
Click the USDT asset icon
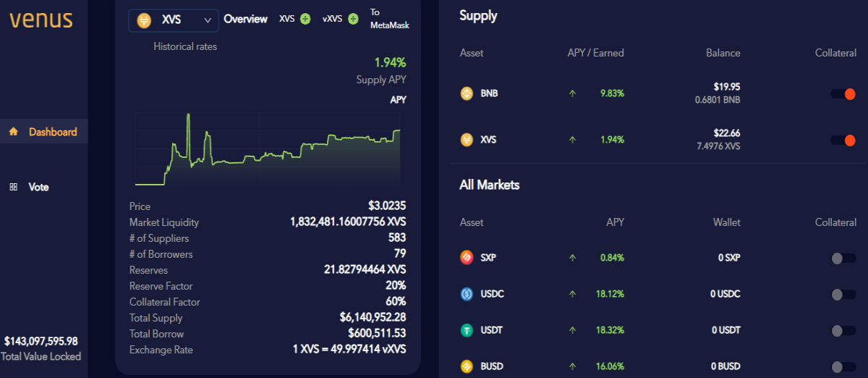coord(467,330)
